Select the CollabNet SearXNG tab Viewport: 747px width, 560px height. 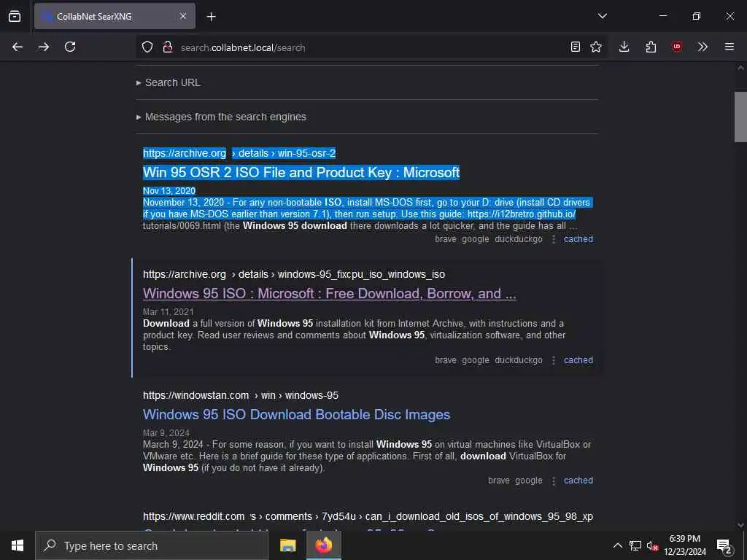tap(115, 16)
